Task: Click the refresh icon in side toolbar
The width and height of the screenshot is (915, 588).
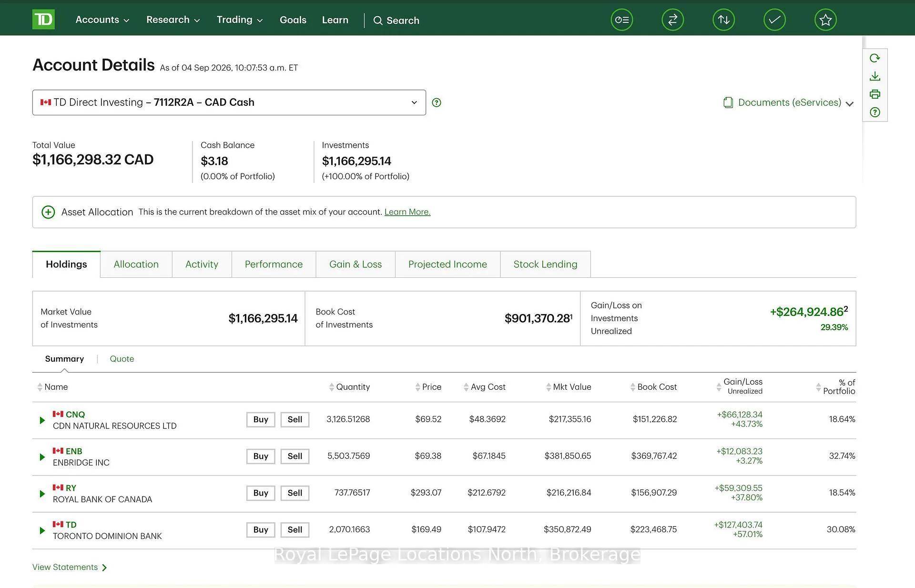Action: pos(874,58)
